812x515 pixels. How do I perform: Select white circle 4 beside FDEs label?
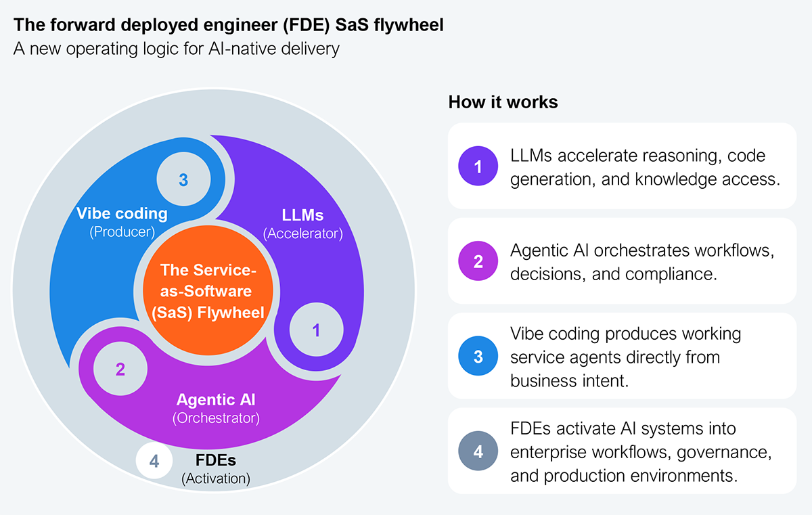coord(154,461)
